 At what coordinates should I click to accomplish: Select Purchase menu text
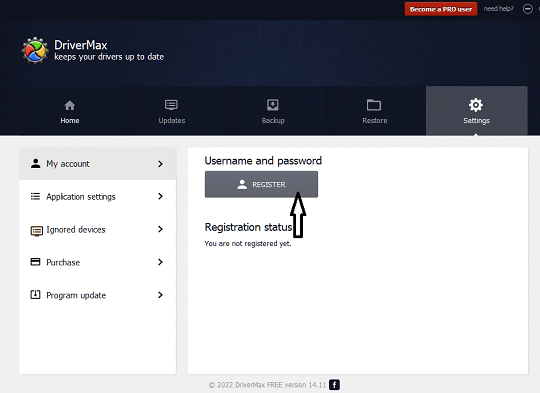[x=63, y=262]
